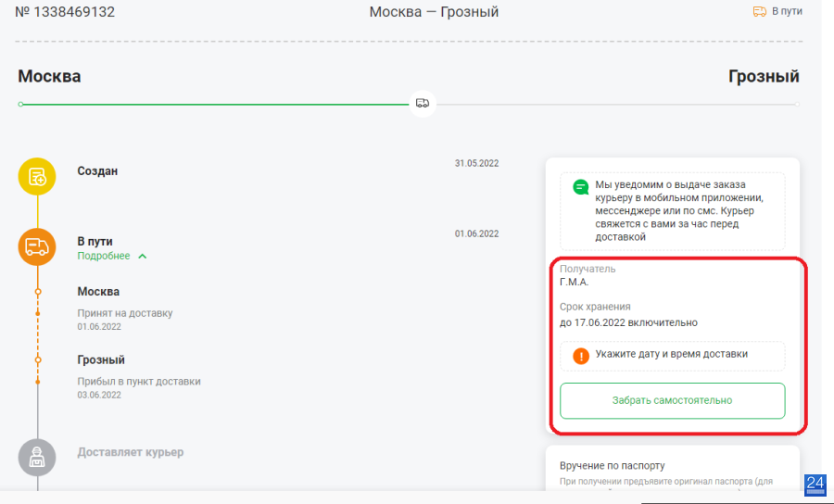
Task: Collapse the 'Подробнее' details chevron
Action: pos(142,257)
